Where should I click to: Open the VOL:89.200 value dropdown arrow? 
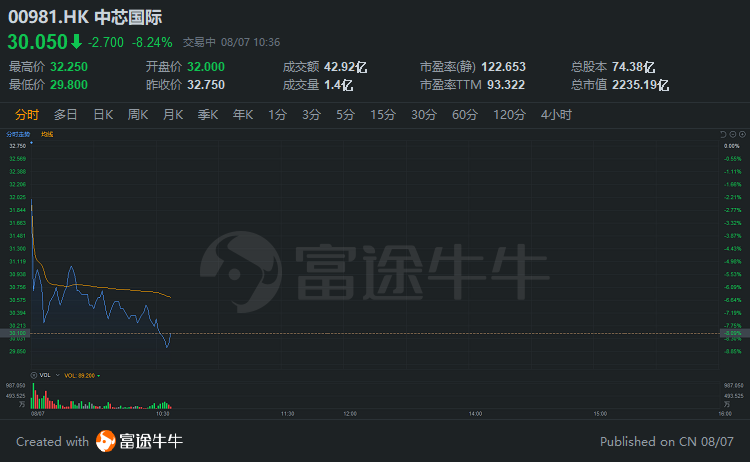(x=99, y=376)
